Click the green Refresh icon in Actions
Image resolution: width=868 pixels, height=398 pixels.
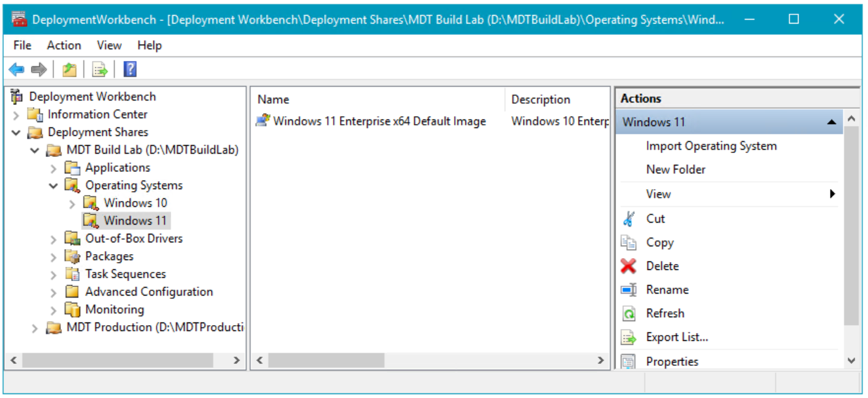point(629,313)
